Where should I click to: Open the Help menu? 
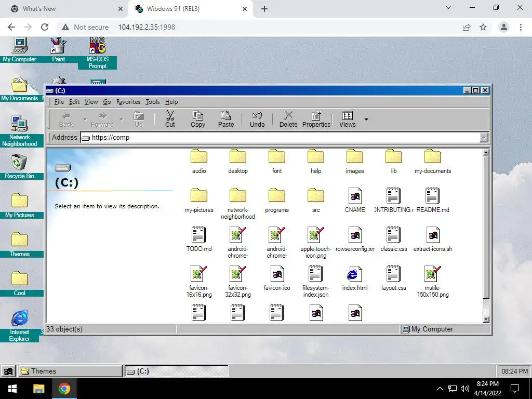coord(171,102)
